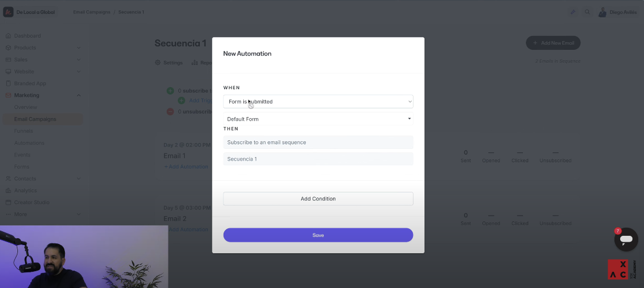Click the pencil edit icon in header

(x=573, y=12)
